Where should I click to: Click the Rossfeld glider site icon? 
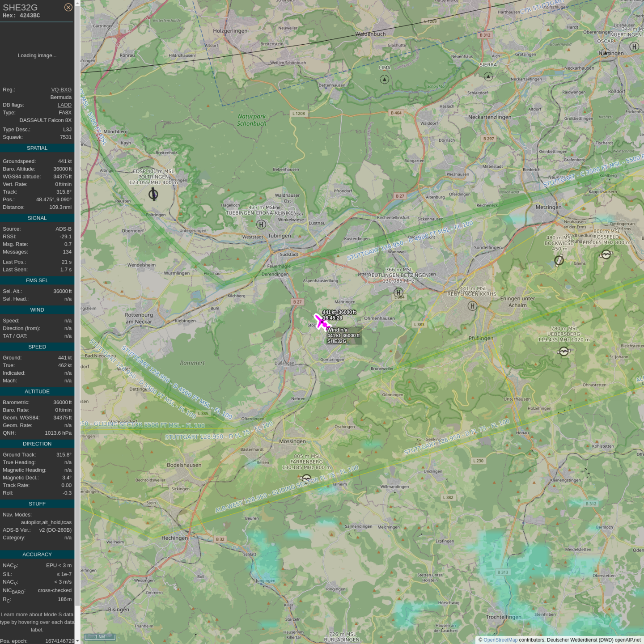(x=606, y=254)
